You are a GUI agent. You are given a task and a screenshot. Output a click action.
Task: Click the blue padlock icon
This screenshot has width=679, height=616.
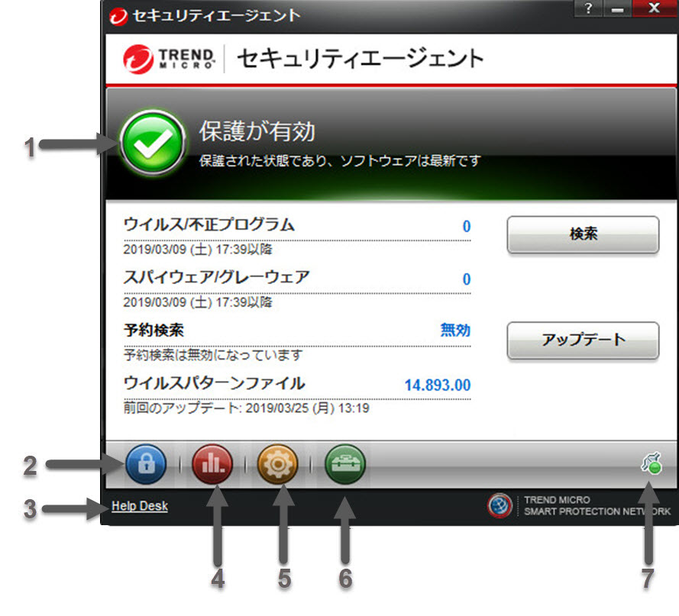pos(147,464)
